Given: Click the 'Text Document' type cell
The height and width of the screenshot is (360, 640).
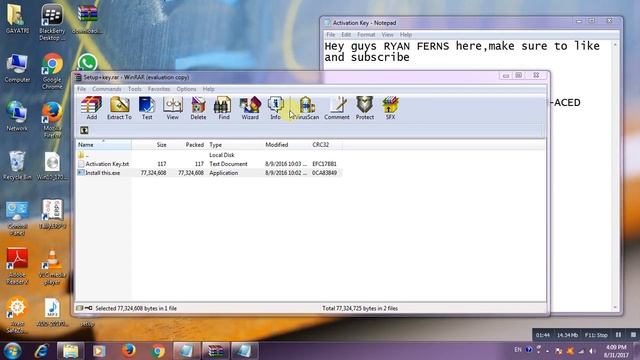Looking at the screenshot, I should 228,164.
